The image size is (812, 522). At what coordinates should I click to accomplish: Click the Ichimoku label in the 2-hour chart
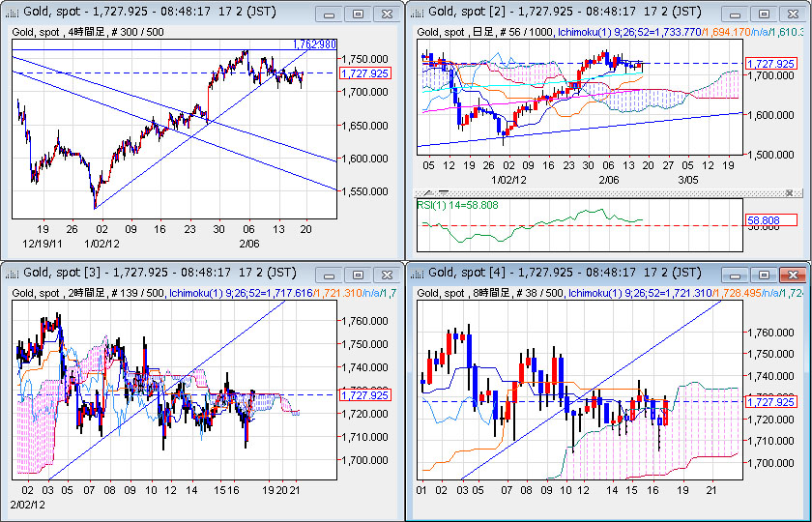click(x=198, y=292)
